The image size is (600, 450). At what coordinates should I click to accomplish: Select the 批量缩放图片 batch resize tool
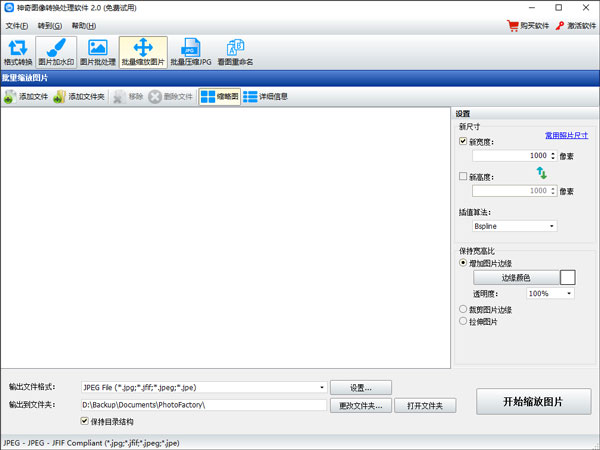(143, 52)
